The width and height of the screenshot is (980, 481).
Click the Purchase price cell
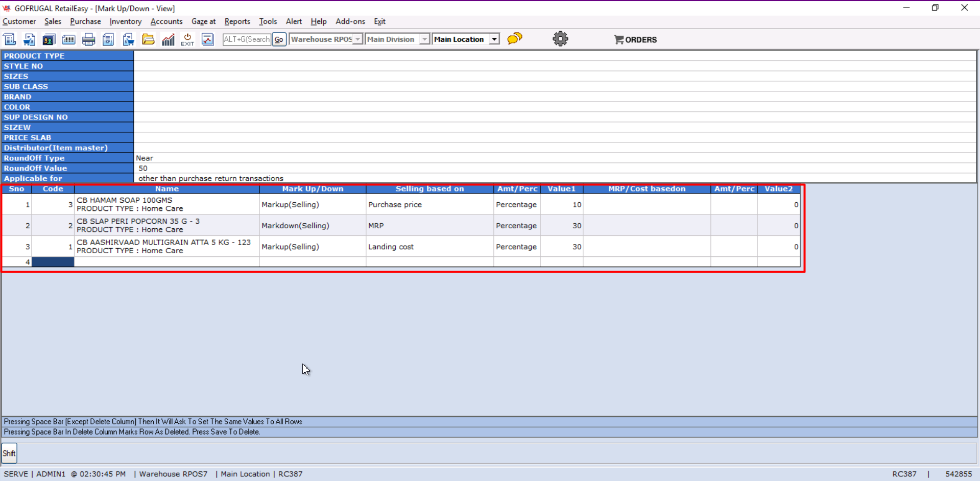(430, 204)
